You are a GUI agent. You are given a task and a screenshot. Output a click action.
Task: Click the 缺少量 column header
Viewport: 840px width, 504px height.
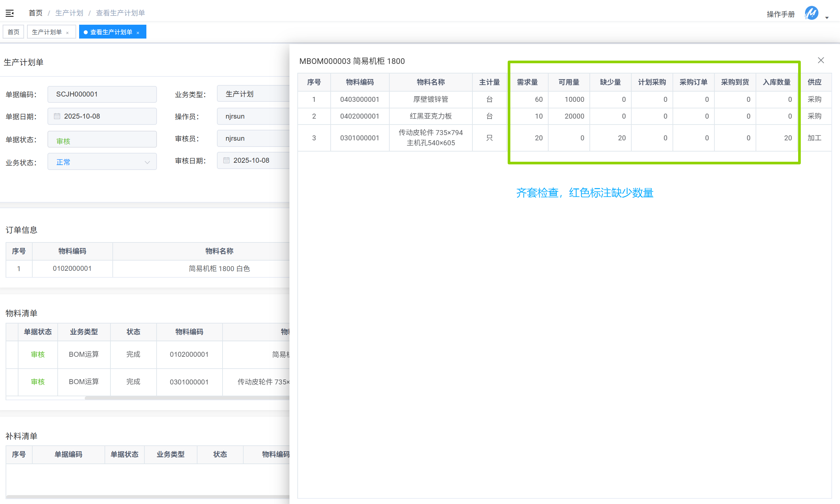(610, 82)
